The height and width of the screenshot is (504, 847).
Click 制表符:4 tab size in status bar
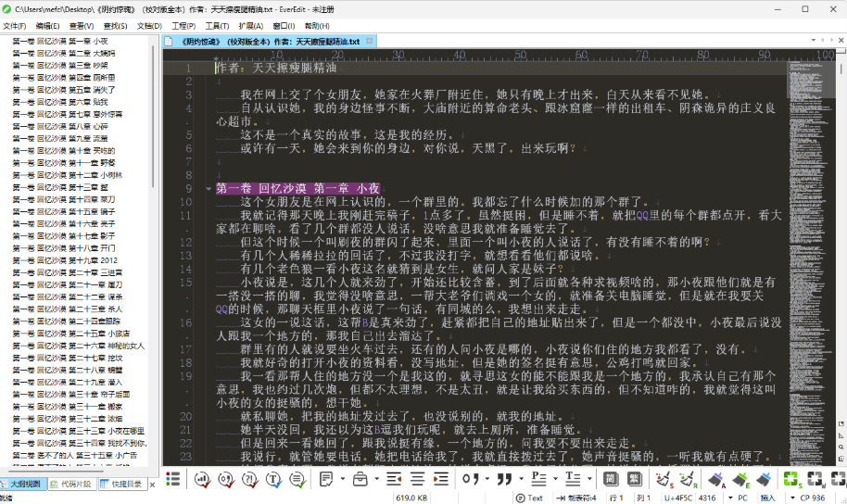(576, 498)
